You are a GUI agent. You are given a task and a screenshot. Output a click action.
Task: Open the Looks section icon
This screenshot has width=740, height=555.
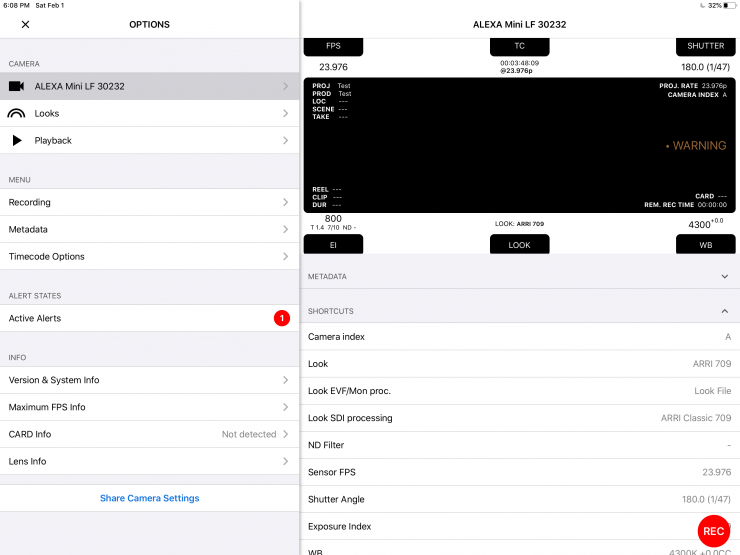tap(16, 113)
